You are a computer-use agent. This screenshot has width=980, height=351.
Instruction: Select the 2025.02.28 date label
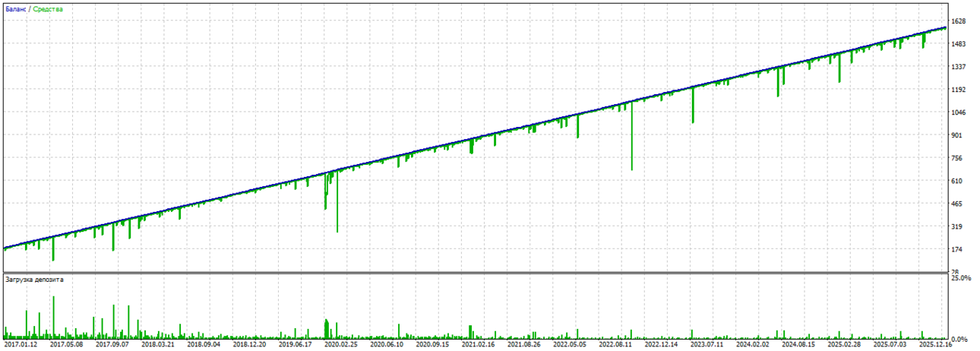pos(844,344)
